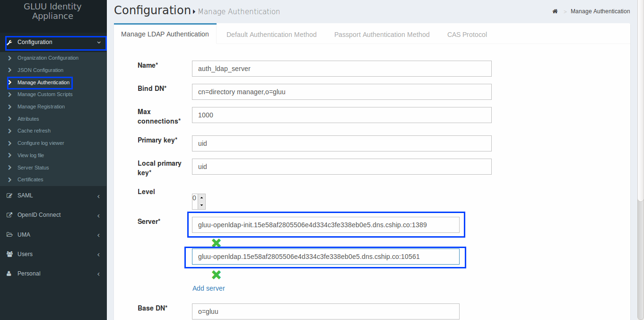Click the Personal user icon
Image resolution: width=644 pixels, height=320 pixels.
[x=10, y=274]
